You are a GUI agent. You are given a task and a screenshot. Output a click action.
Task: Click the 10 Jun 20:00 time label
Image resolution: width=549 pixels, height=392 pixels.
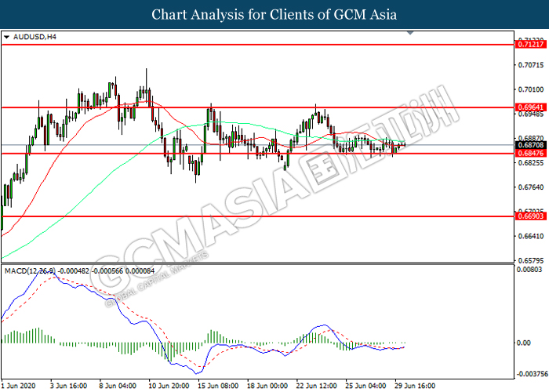tap(169, 386)
